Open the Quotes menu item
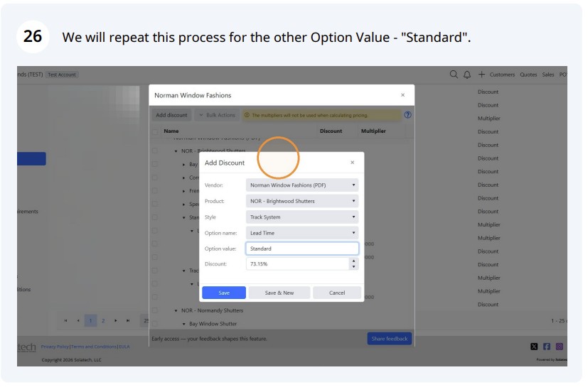588x392 pixels. pos(528,75)
